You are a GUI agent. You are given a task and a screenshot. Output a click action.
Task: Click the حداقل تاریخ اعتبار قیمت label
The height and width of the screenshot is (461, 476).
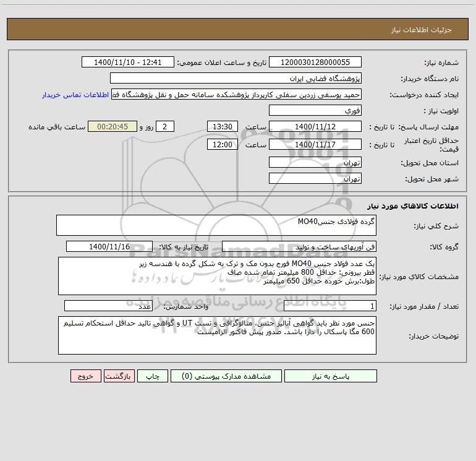click(431, 145)
